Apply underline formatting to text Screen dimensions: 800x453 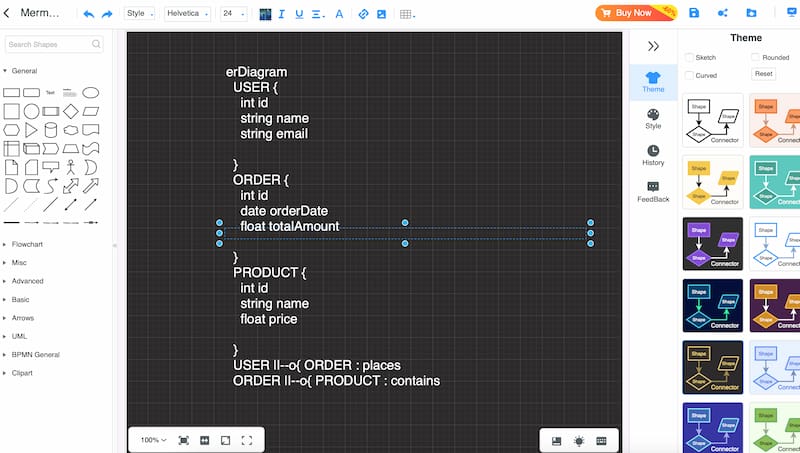(x=299, y=14)
